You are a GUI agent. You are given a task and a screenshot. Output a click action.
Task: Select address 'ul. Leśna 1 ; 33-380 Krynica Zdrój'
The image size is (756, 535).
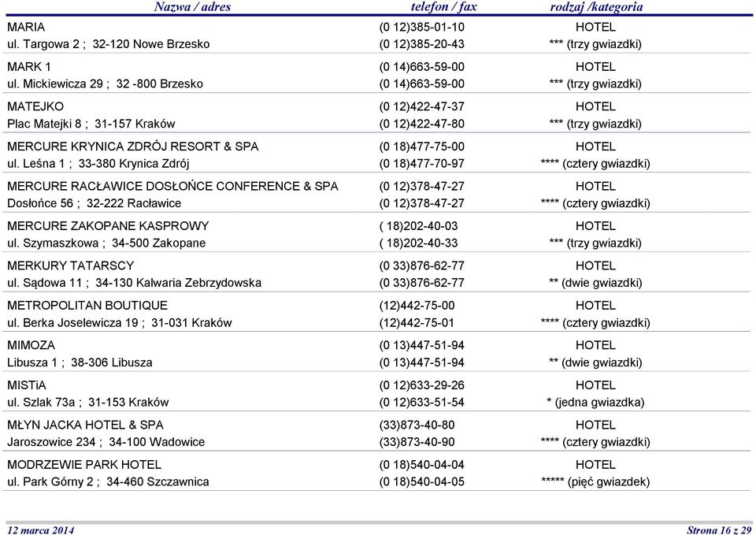coord(98,164)
